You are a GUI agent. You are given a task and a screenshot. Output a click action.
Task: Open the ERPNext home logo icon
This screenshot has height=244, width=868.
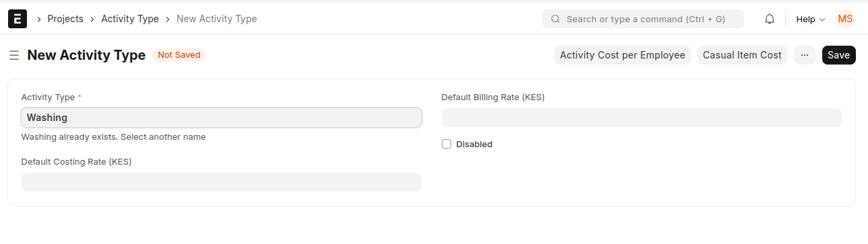pos(18,19)
